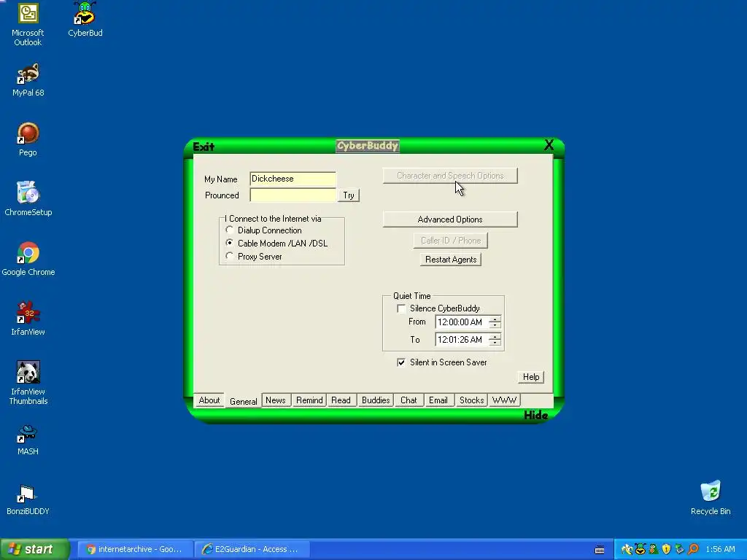Screen dimensions: 747x560
Task: Switch to the Stocks tab
Action: (x=471, y=400)
